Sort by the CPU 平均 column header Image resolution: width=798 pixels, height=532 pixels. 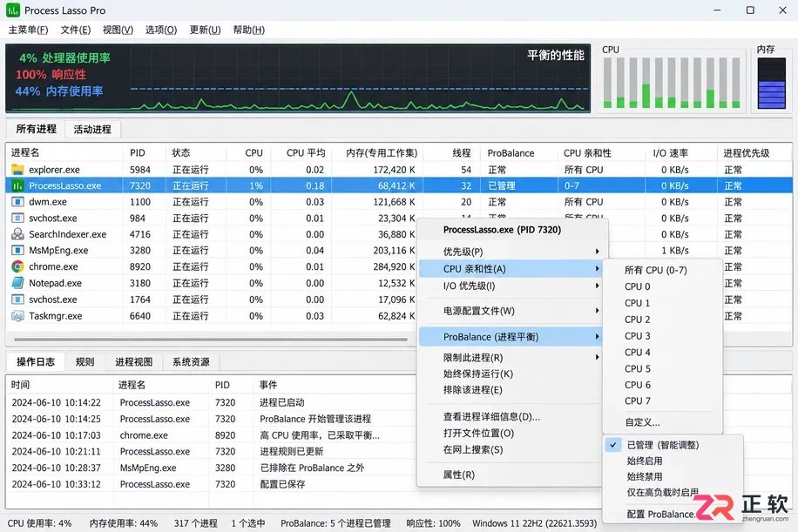301,153
